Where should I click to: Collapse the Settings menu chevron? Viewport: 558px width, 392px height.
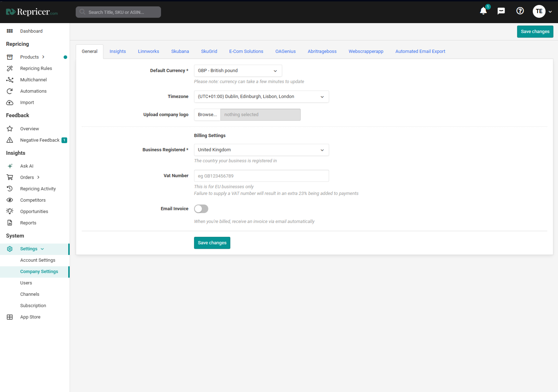[42, 249]
